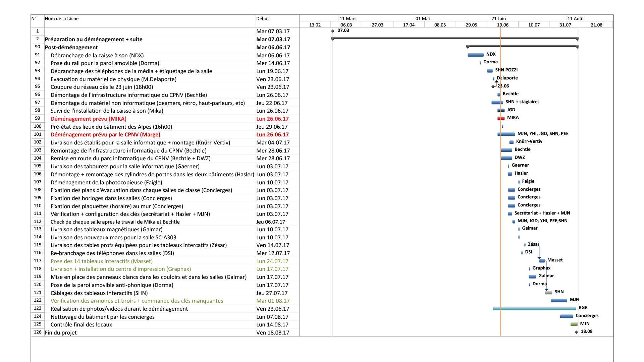Click the 23.06 network cut milestone
Screen dimensions: 644x362
[493, 86]
